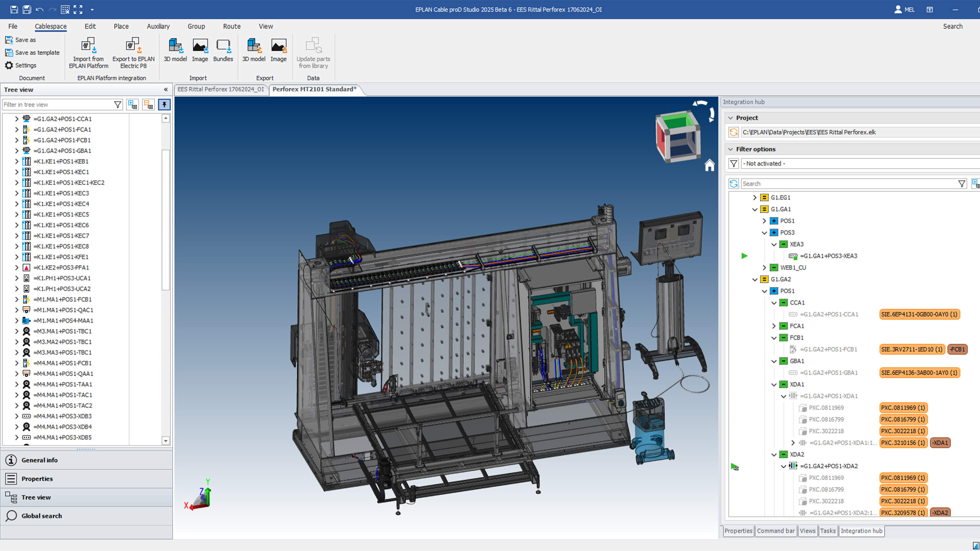The height and width of the screenshot is (551, 980).
Task: Collapse the XDA2 tree node
Action: (x=774, y=455)
